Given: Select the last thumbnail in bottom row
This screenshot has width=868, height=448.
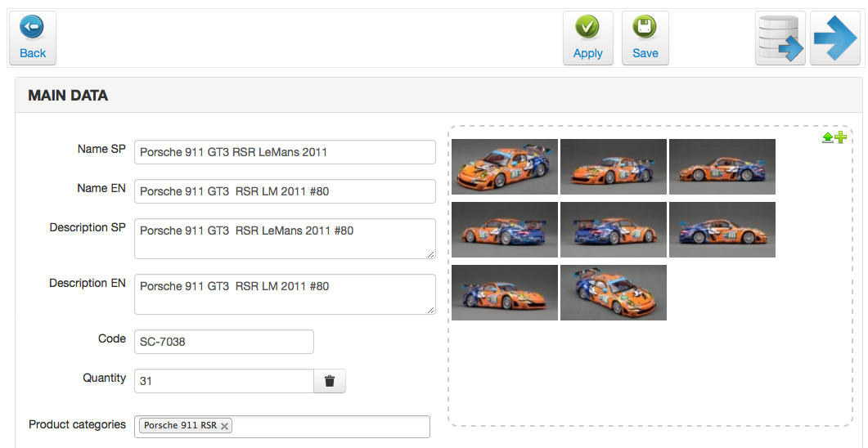Looking at the screenshot, I should [x=614, y=293].
